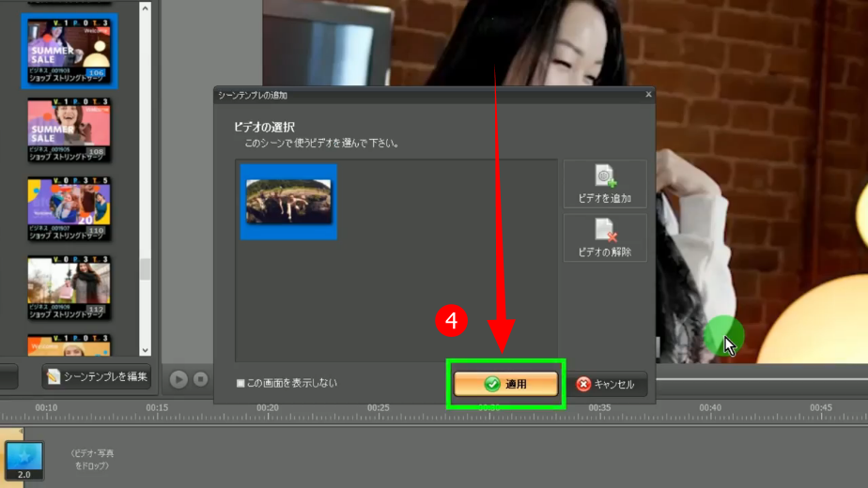
Task: Click the ビデオの解除 (remove video) button
Action: click(604, 237)
